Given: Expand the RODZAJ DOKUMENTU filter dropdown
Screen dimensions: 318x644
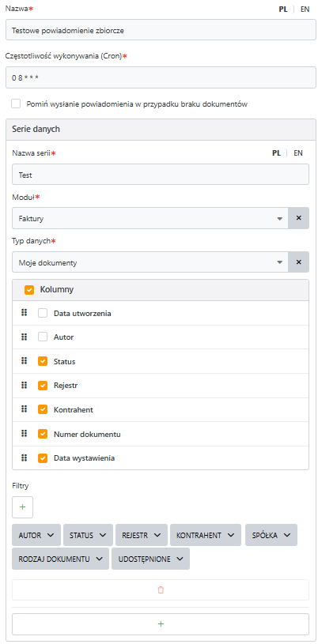Looking at the screenshot, I should coord(60,559).
